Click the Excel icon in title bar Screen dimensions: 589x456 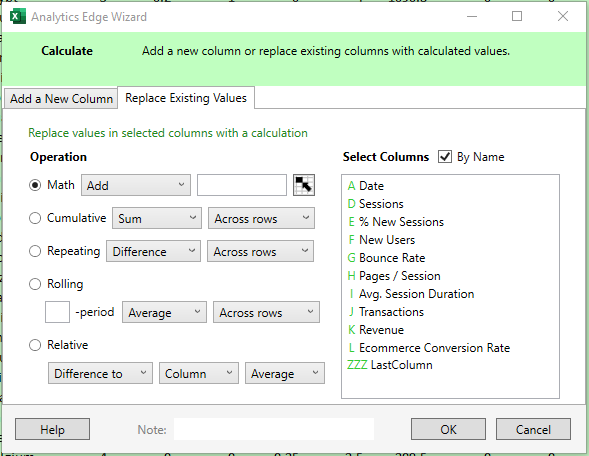(x=18, y=17)
